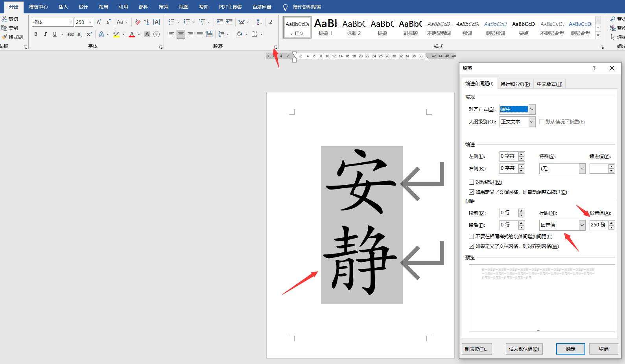Uncheck align to grid (对齐到网格) checkbox
The height and width of the screenshot is (364, 625).
pos(471,246)
